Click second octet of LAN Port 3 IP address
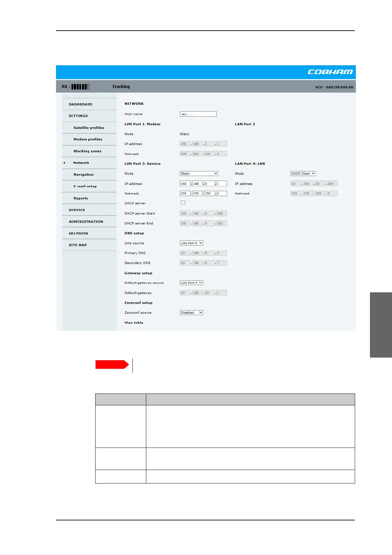This screenshot has width=392, height=555. (197, 184)
